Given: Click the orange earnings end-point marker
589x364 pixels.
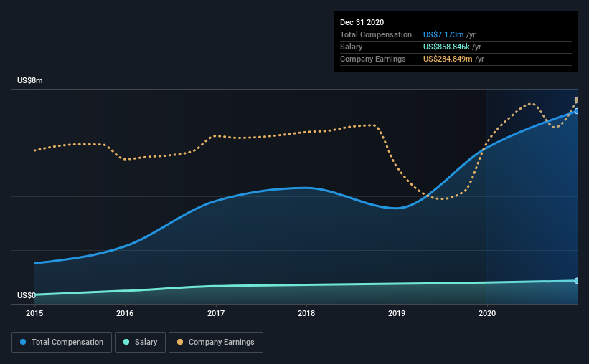Looking at the screenshot, I should click(576, 100).
